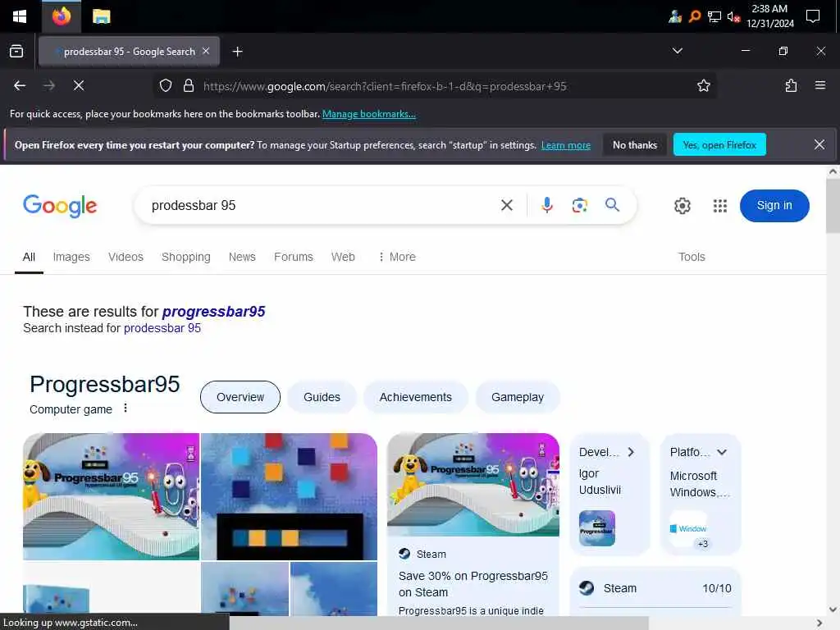The height and width of the screenshot is (630, 840).
Task: Switch to the Shopping tab
Action: 186,257
